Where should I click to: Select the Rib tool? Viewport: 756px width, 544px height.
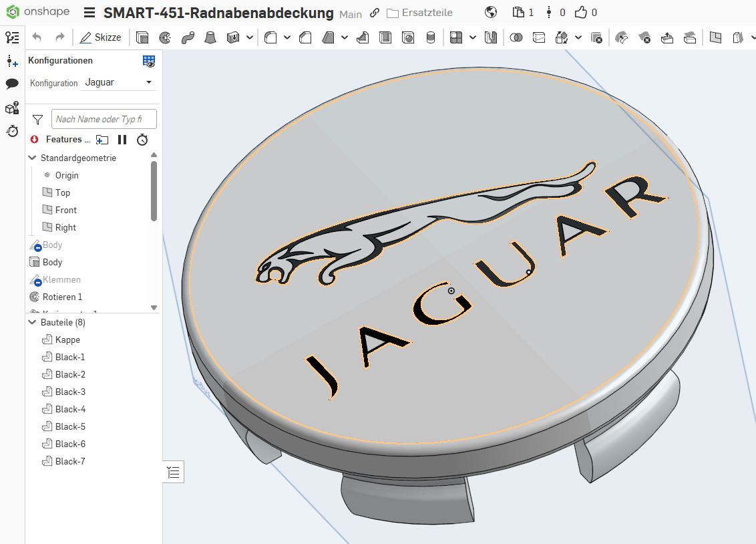click(x=363, y=37)
